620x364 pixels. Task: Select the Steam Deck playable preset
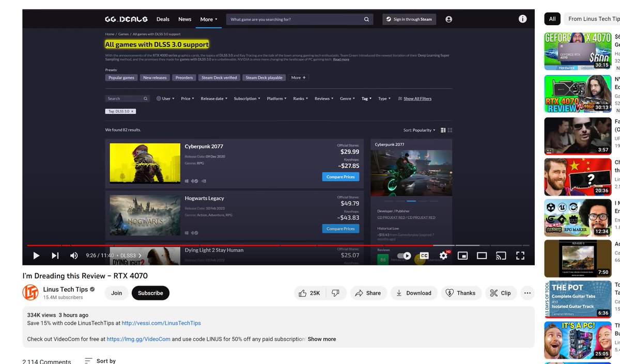coord(264,77)
